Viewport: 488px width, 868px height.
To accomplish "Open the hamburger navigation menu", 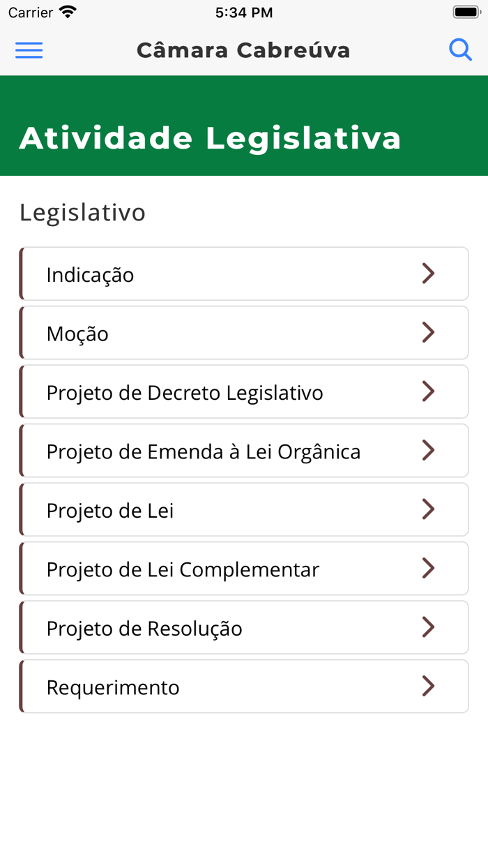I will tap(29, 50).
